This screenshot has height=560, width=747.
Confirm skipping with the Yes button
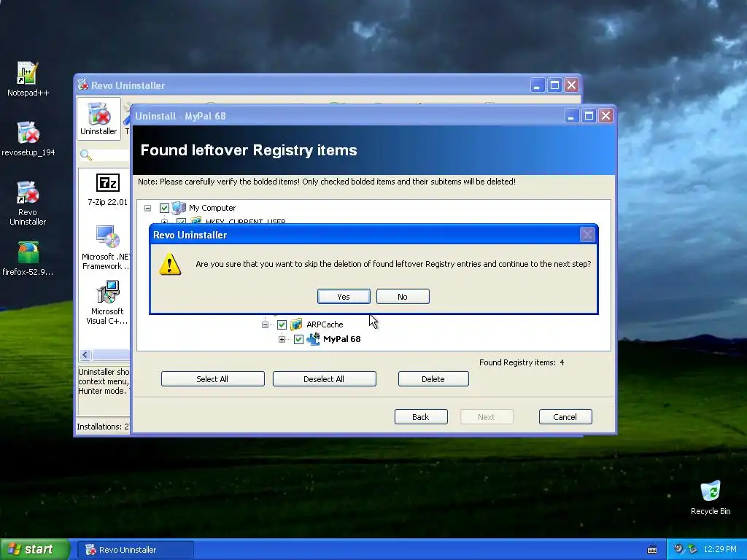[344, 297]
